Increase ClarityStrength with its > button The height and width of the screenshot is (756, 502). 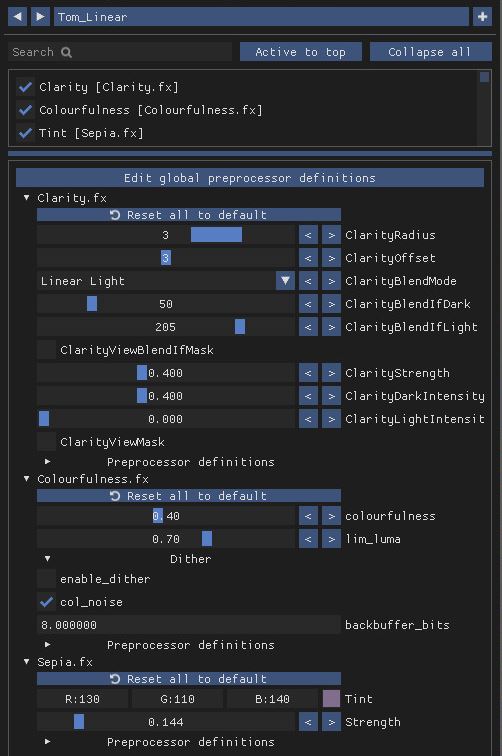pyautogui.click(x=331, y=373)
